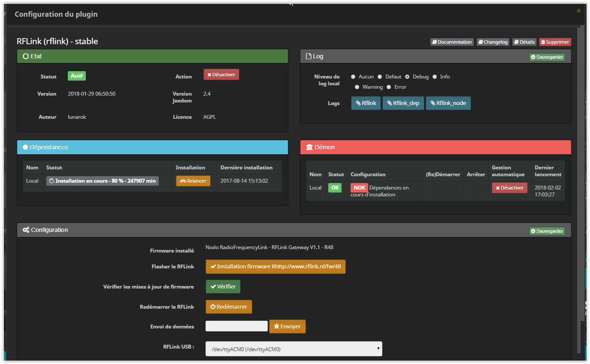Click the green Actif status badge
The height and width of the screenshot is (364, 590).
tap(77, 76)
